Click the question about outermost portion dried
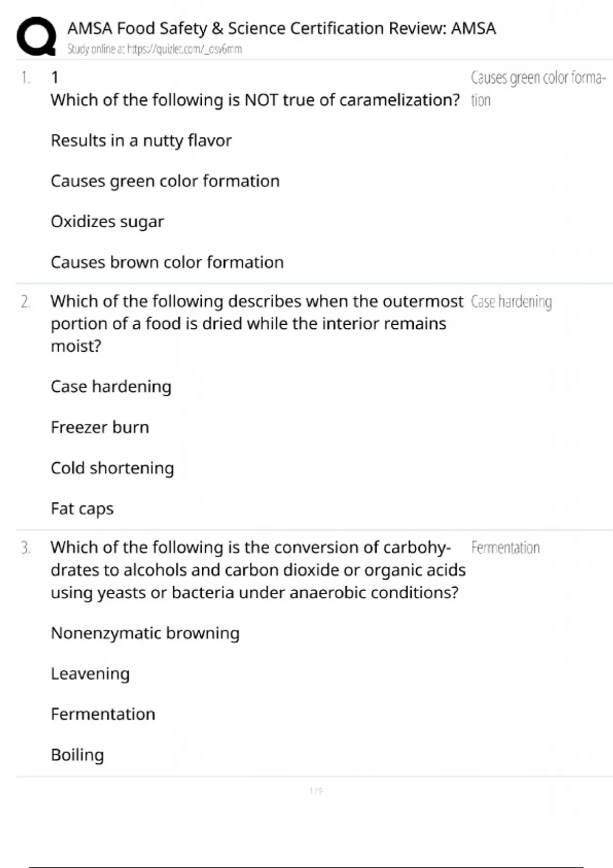This screenshot has width=613, height=868. [256, 323]
